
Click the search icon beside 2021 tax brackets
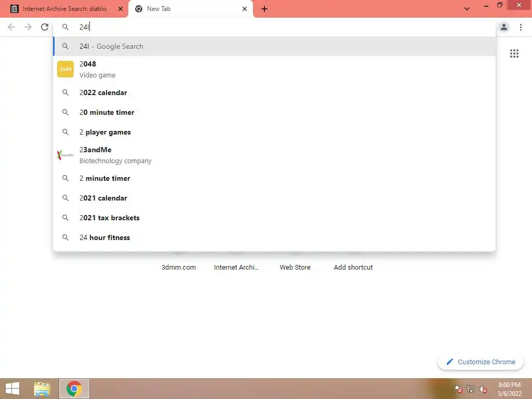65,218
